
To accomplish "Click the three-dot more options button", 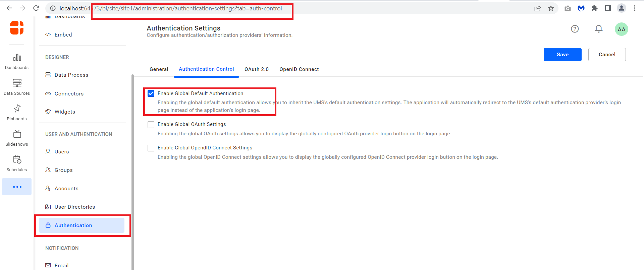I will (x=17, y=187).
